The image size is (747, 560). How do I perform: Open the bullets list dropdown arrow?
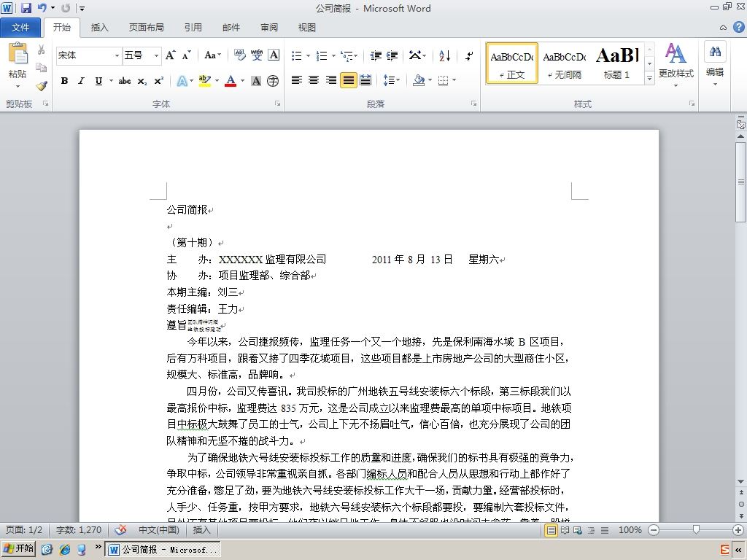tap(309, 55)
